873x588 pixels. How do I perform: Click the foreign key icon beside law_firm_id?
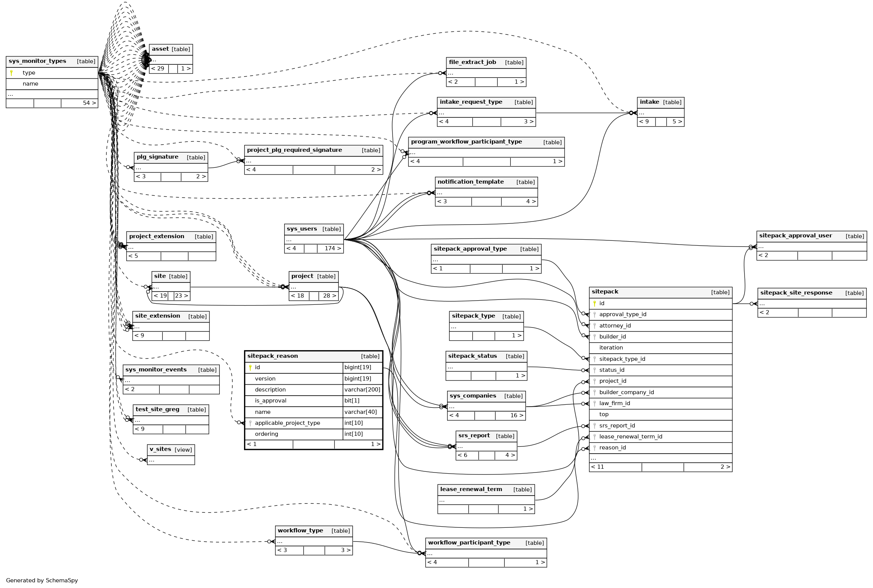pos(595,404)
